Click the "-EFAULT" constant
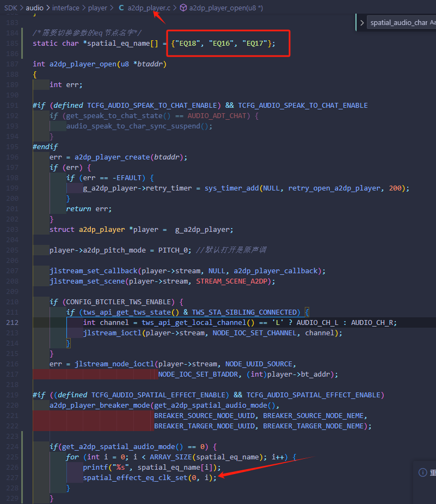The image size is (436, 504). tap(127, 178)
